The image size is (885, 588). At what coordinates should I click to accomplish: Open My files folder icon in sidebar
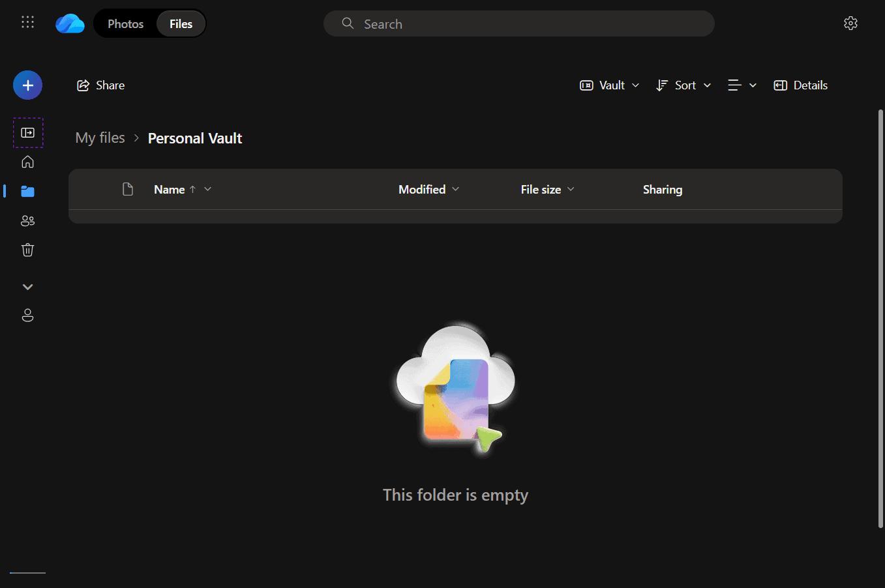[x=27, y=191]
